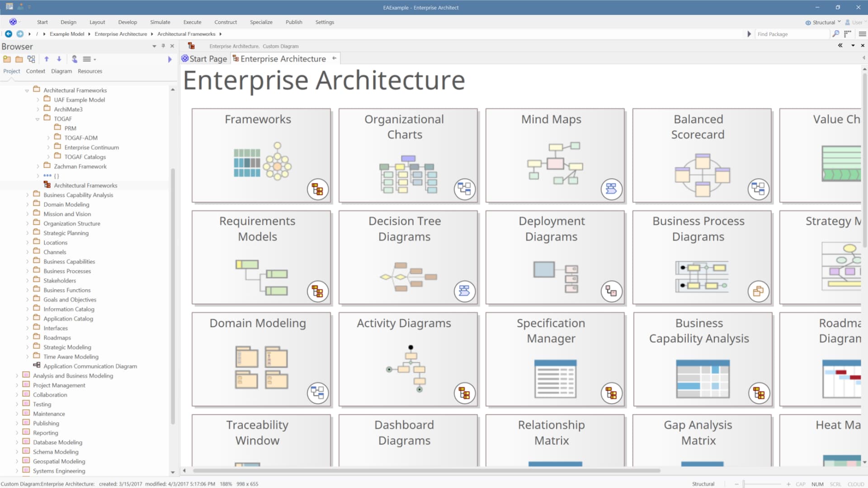Select the browse project hierarchy icon in Browser
Viewport: 868px width, 488px height.
click(x=31, y=59)
